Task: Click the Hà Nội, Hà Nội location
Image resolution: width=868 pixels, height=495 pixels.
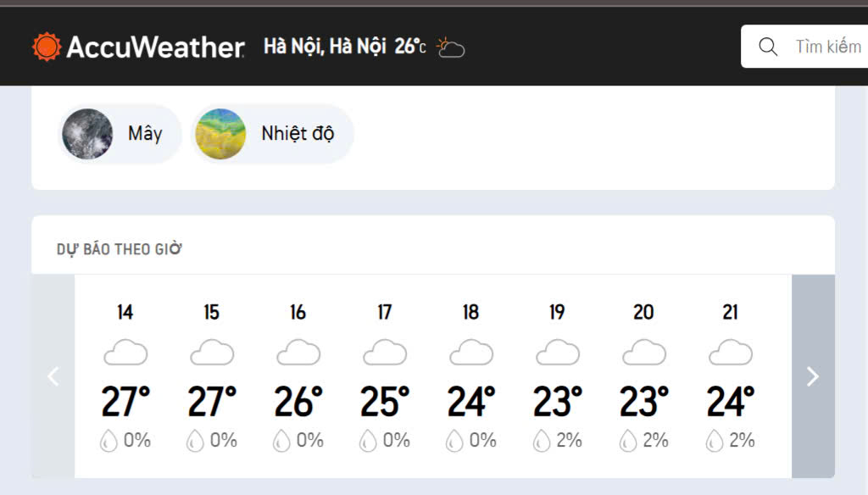Action: point(325,47)
